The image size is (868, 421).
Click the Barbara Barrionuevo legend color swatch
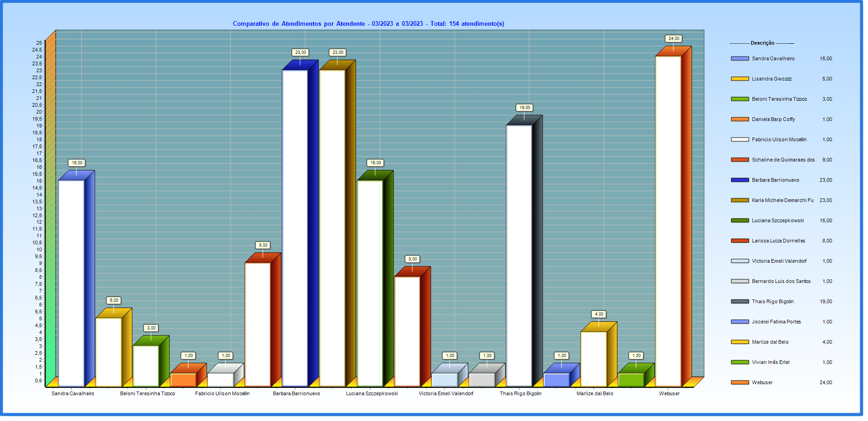click(x=740, y=180)
